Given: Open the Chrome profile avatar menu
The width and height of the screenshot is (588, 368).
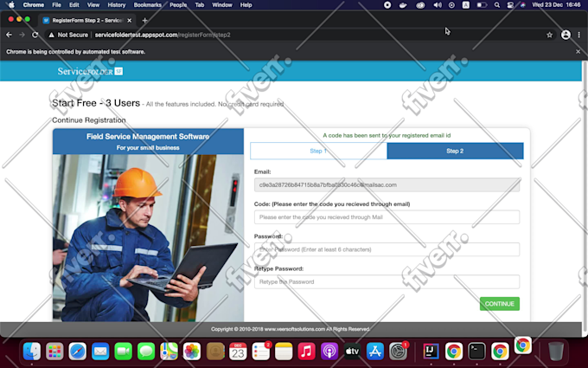Looking at the screenshot, I should tap(566, 35).
